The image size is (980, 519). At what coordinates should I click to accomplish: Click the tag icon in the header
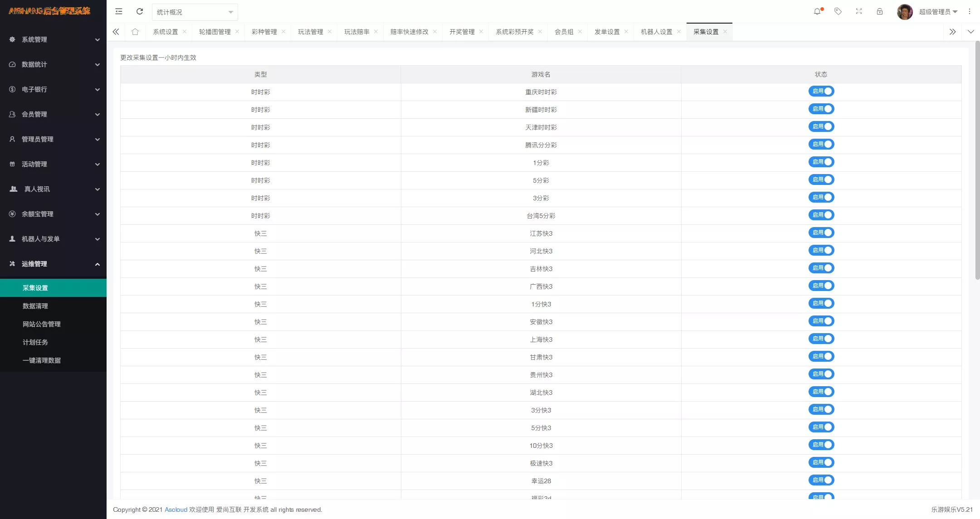[838, 12]
